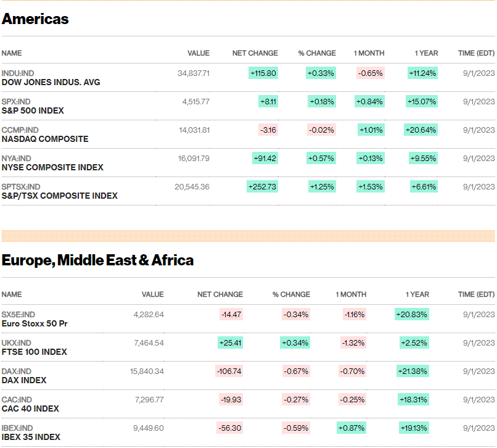Click the +0.57% change cell
This screenshot has height=448, width=497.
point(321,159)
